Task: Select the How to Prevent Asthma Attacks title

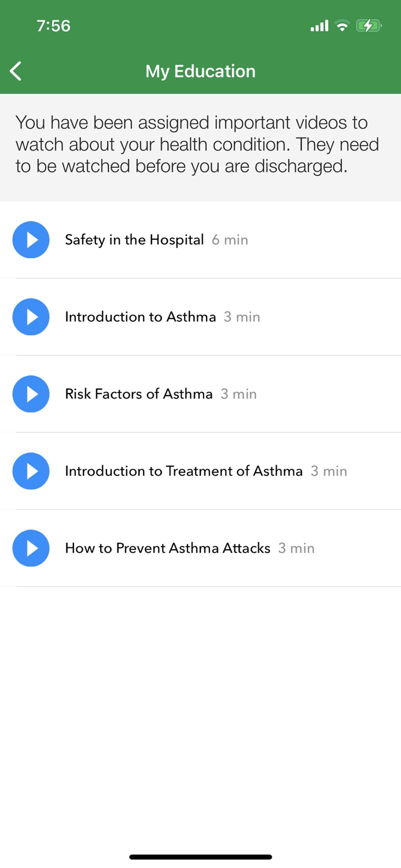Action: [x=167, y=548]
